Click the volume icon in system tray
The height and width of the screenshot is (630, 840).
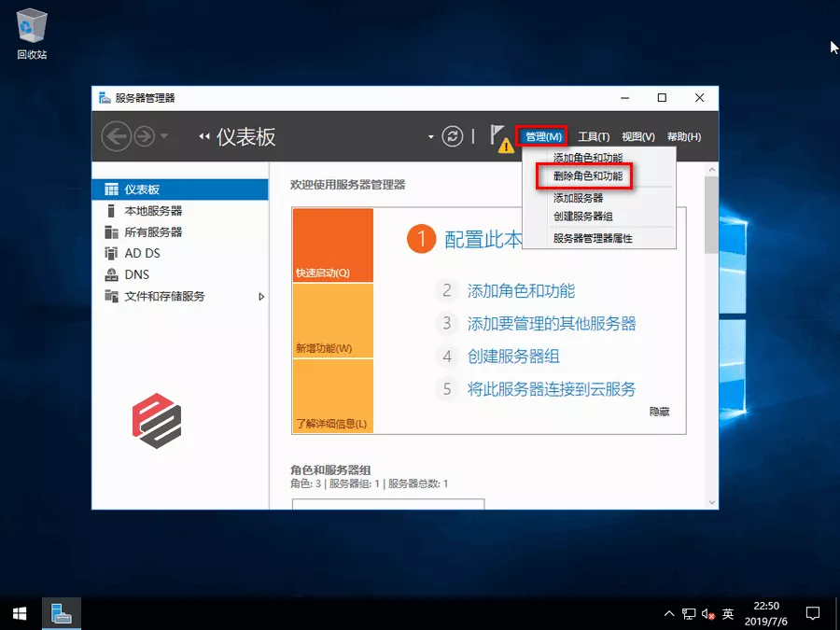(x=707, y=614)
